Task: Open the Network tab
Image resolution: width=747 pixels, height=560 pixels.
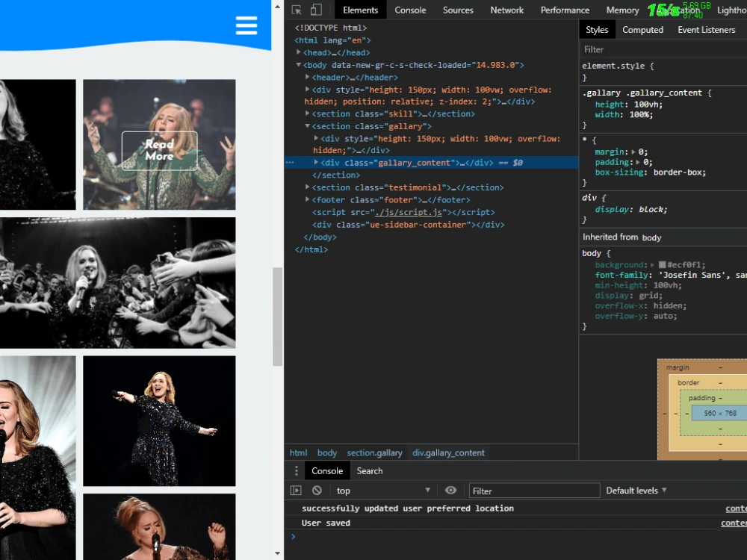Action: click(507, 10)
